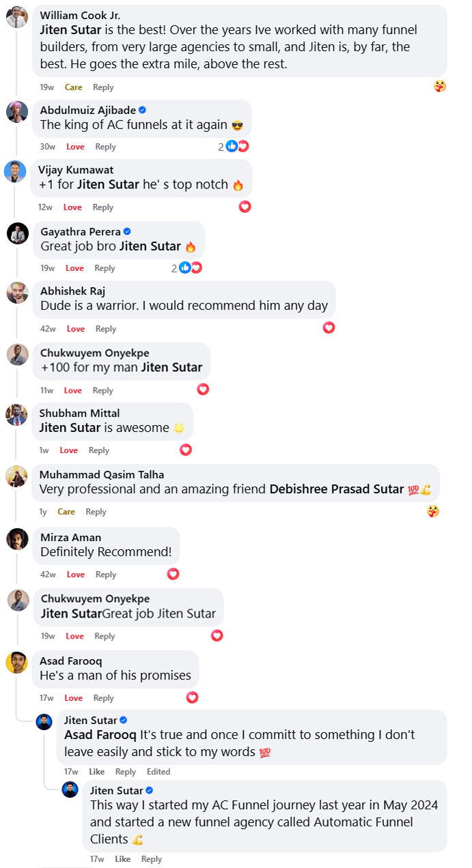Click Mirza Aman's profile avatar
Viewport: 472px width, 868px height.
click(x=17, y=539)
